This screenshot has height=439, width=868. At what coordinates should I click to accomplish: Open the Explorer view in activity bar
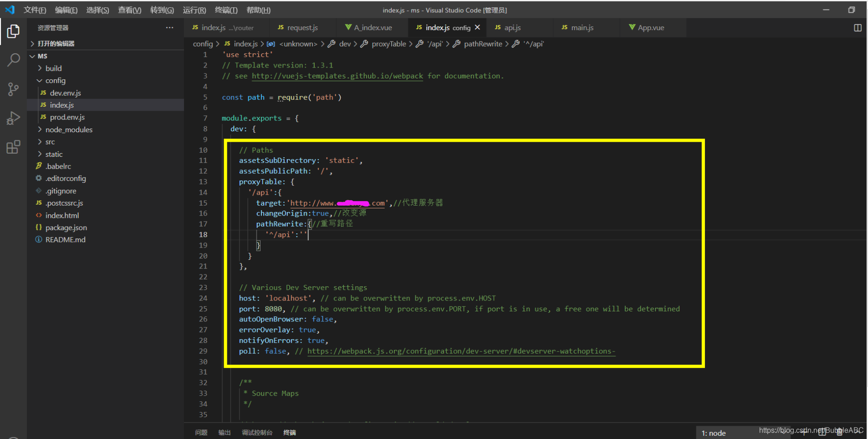tap(13, 31)
